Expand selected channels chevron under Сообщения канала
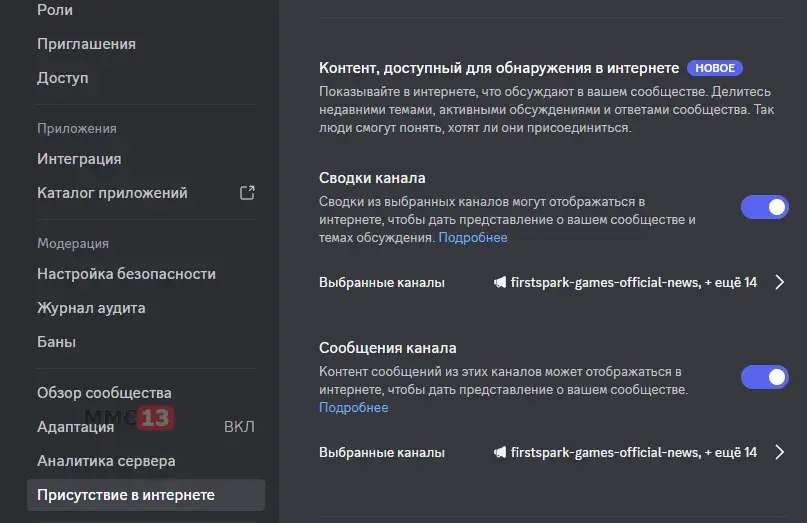Image resolution: width=807 pixels, height=523 pixels. tap(780, 452)
